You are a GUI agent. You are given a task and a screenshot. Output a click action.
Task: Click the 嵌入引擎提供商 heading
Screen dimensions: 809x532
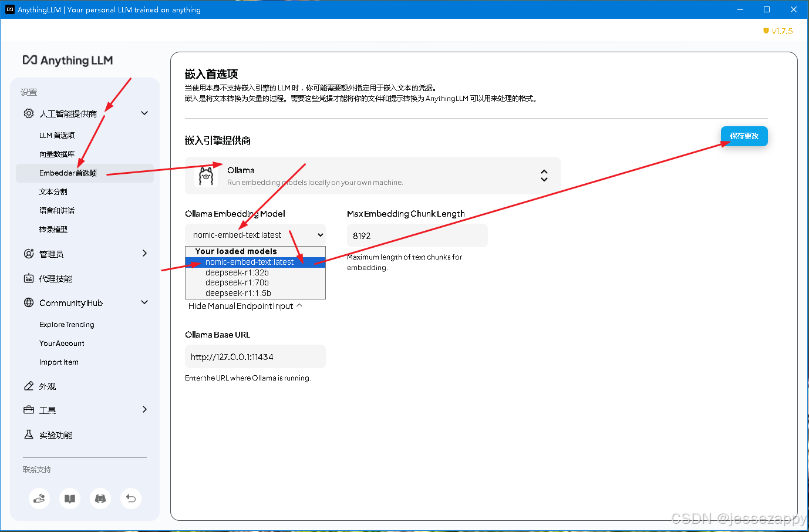coord(218,140)
